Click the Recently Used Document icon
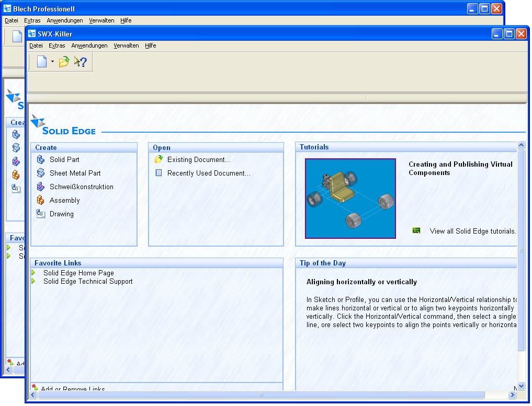 159,173
